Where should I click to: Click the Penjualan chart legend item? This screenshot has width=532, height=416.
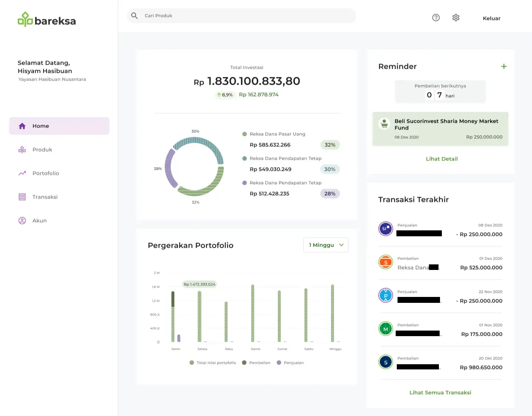(290, 363)
